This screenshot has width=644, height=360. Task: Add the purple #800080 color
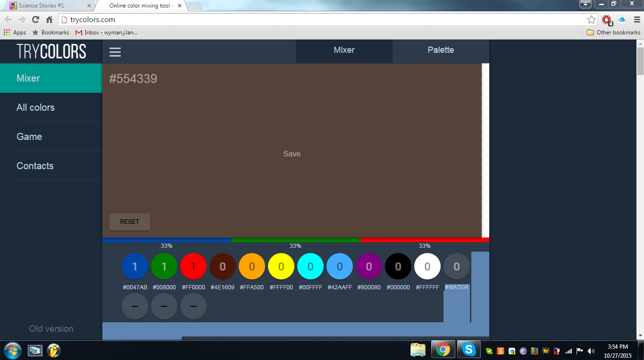[x=369, y=267]
